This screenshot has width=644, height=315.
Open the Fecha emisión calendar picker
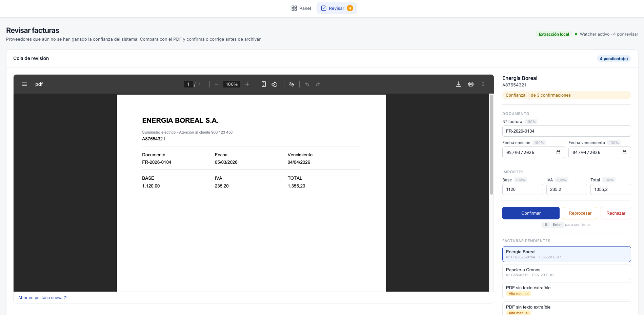coord(559,152)
